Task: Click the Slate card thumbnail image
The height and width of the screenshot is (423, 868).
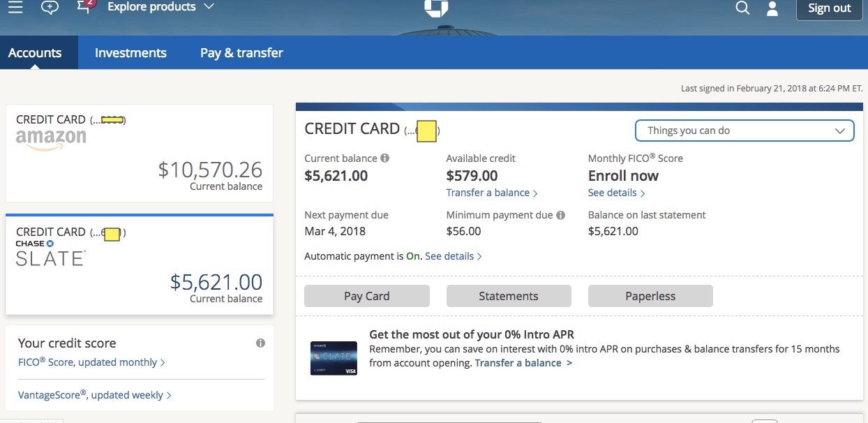Action: point(334,357)
